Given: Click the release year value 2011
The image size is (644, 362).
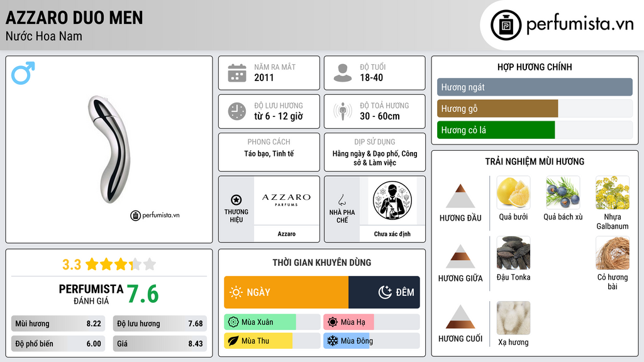Looking at the screenshot, I should coord(264,77).
